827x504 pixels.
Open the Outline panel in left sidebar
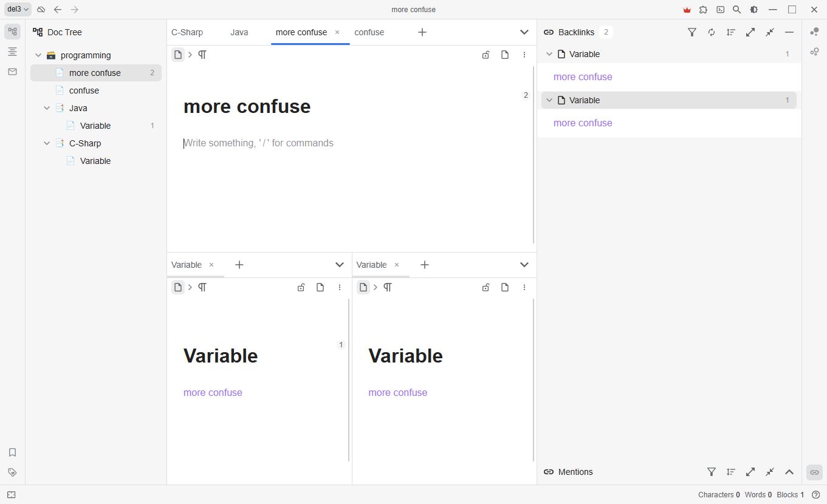point(12,52)
